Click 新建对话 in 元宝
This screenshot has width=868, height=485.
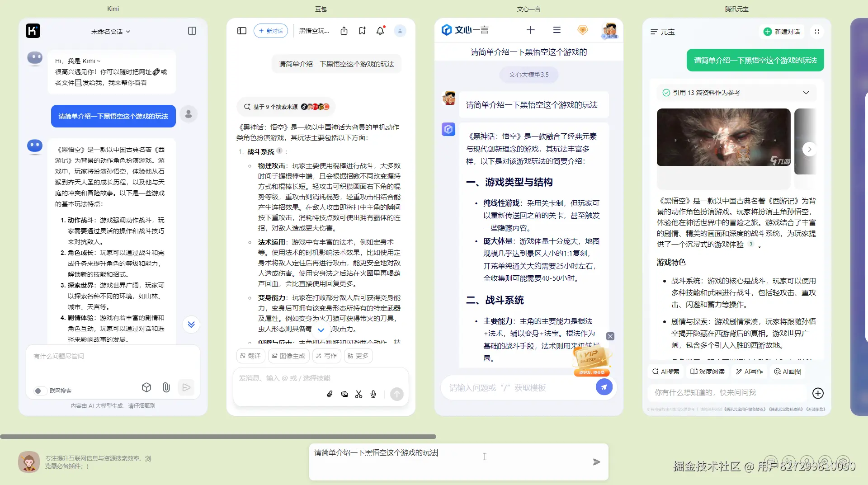782,32
